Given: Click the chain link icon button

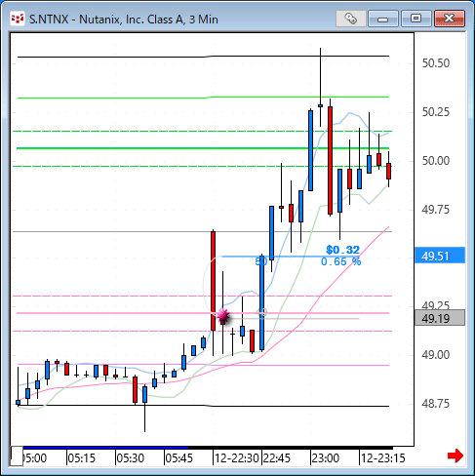Looking at the screenshot, I should pos(351,19).
